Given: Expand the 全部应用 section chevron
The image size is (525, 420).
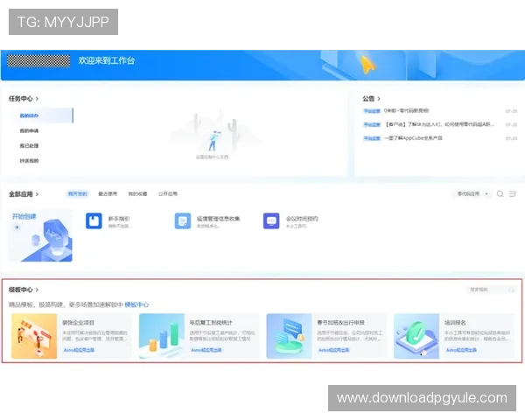Looking at the screenshot, I should [x=37, y=194].
